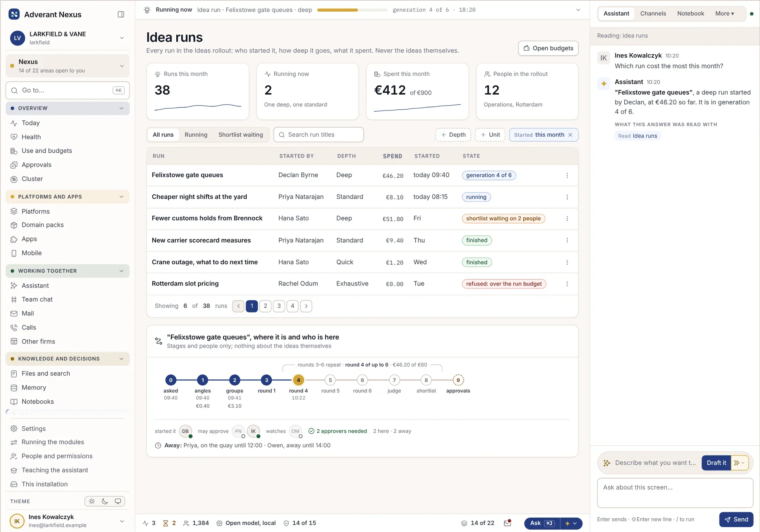This screenshot has width=760, height=532.
Task: Open row menu for Rotterdam slot pricing
Action: (x=567, y=284)
